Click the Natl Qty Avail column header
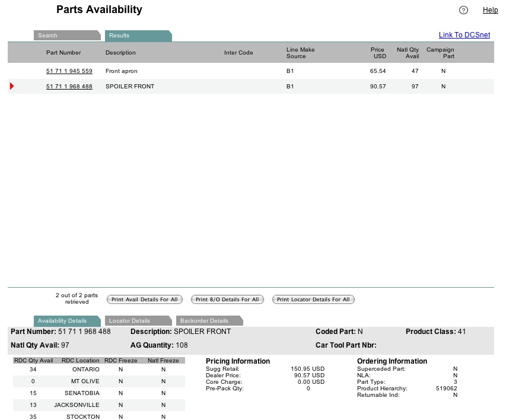525x420 pixels. [x=408, y=53]
